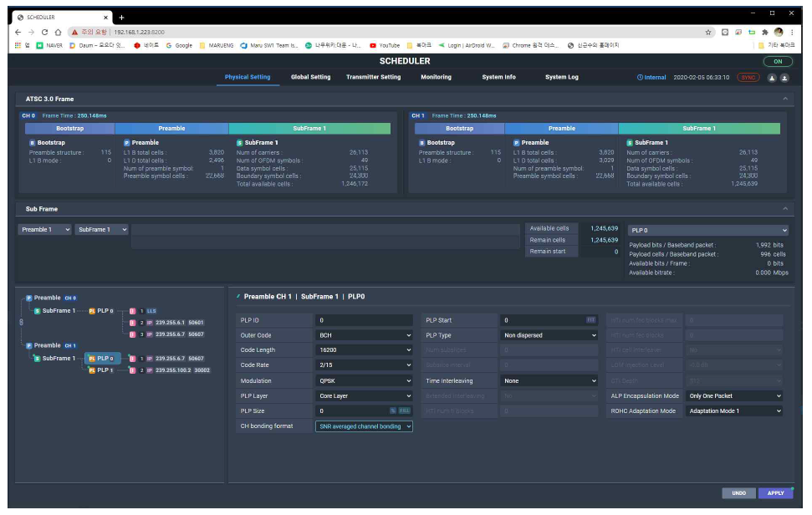812x515 pixels.
Task: Click the SubFrame 1 S icon in CH 1 frame
Action: pos(630,143)
